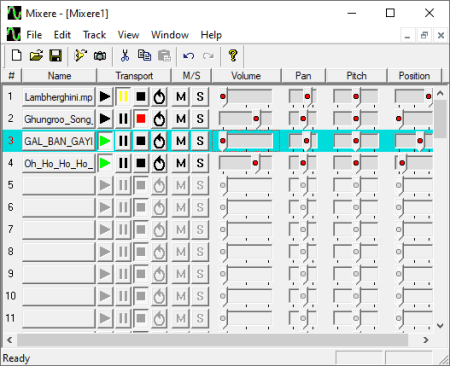Toggle loop on track 1 Lambherghini
Image resolution: width=450 pixels, height=366 pixels.
tap(159, 97)
